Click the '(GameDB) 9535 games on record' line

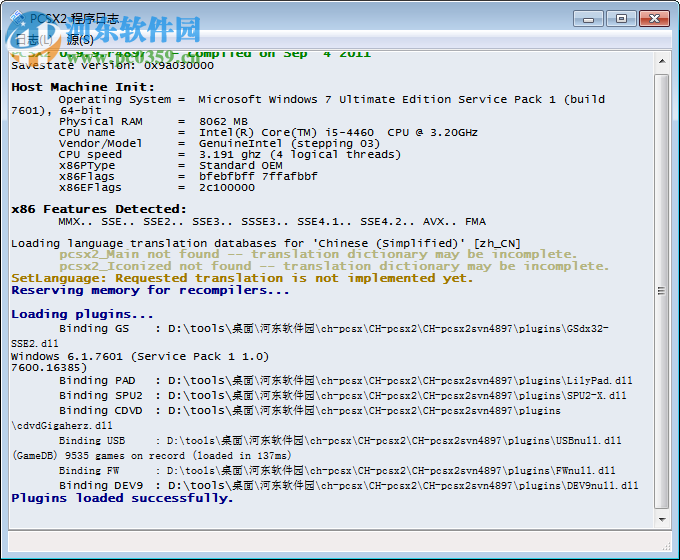pyautogui.click(x=151, y=455)
